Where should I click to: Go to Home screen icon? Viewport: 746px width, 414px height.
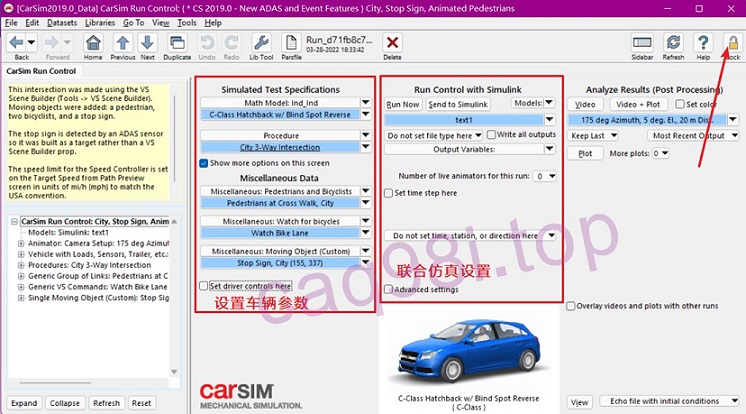(x=93, y=43)
